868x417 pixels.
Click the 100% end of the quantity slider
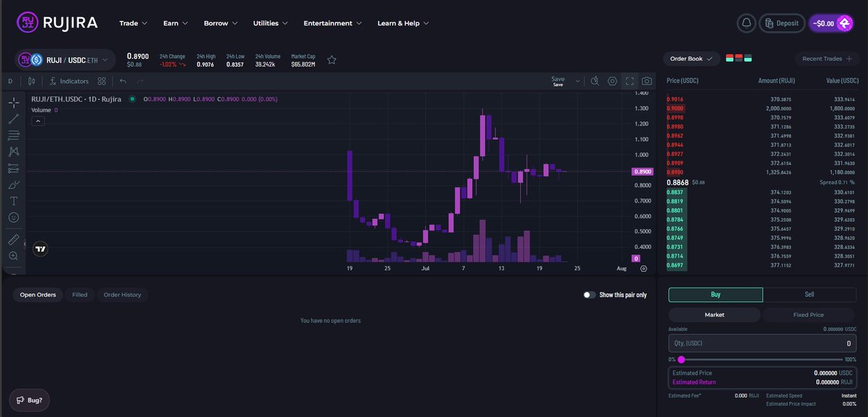(x=850, y=359)
